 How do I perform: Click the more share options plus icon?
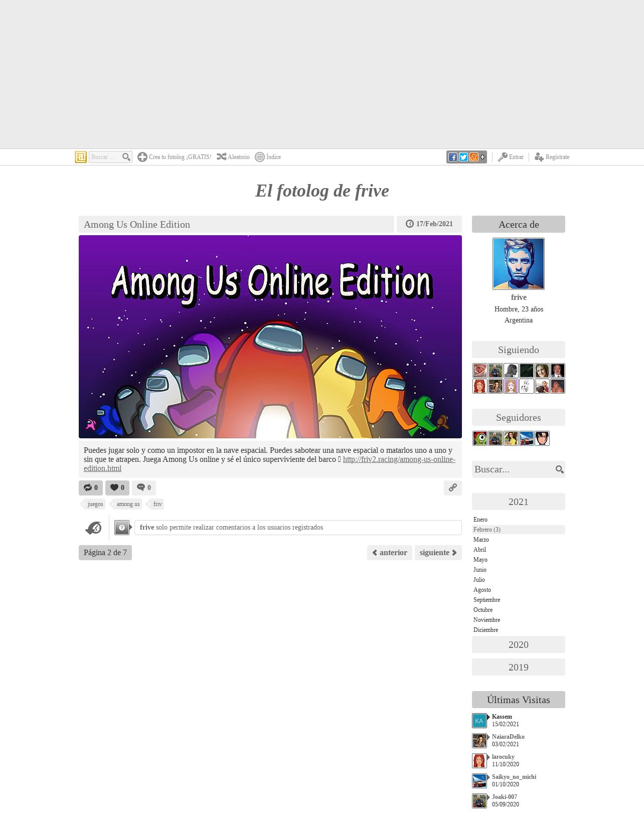pos(482,157)
